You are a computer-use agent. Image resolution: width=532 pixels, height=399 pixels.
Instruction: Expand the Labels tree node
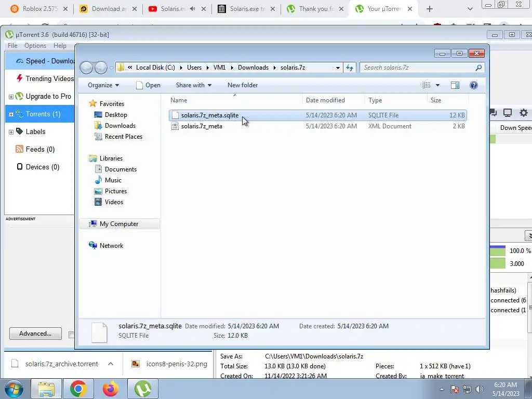11,132
